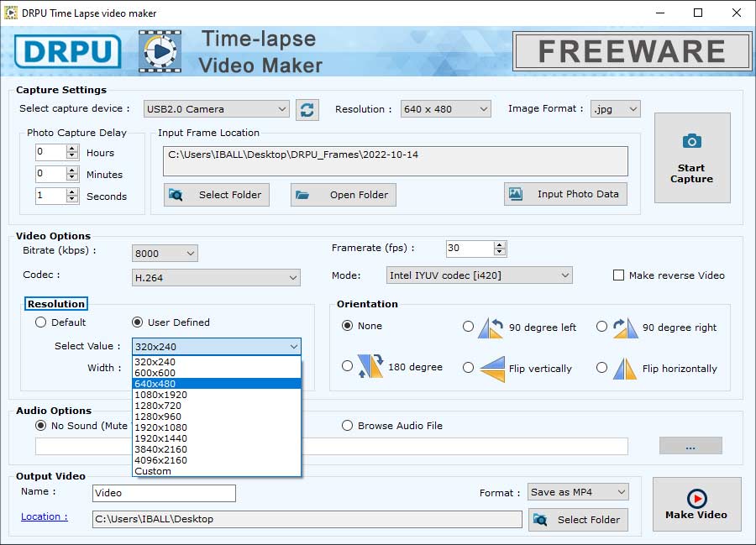Click the Framerate value field

click(470, 249)
